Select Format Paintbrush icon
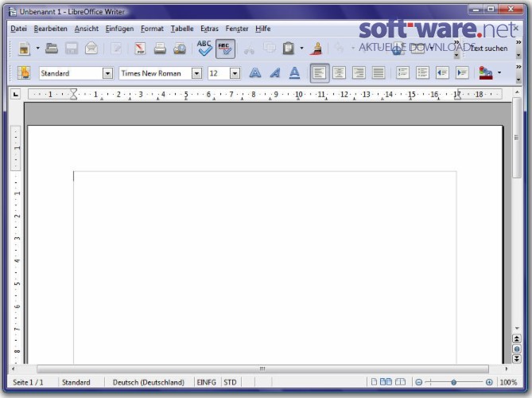The height and width of the screenshot is (398, 532). click(316, 49)
